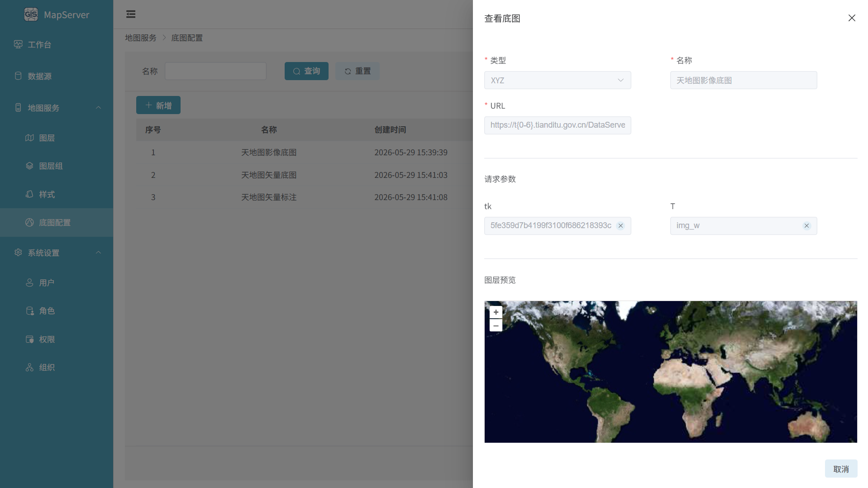Click timestamp 2026-05-29 15:39:39
Viewport: 868px width, 488px height.
tap(411, 153)
